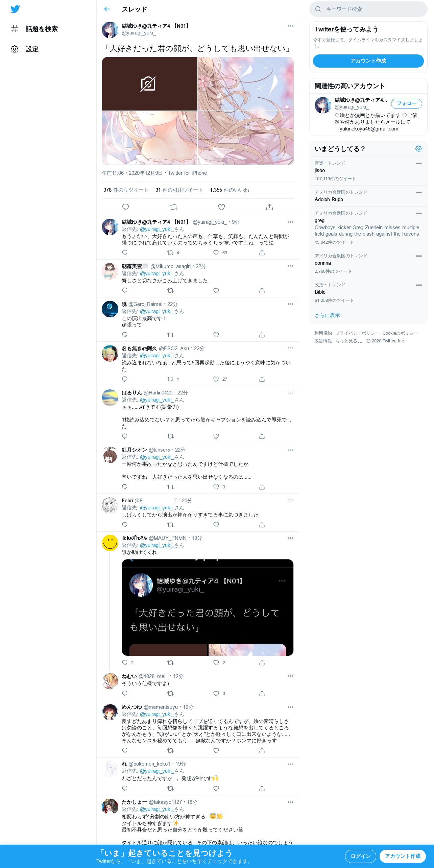Click the アカウント作成 button in signup card
434x868 pixels.
click(x=368, y=61)
